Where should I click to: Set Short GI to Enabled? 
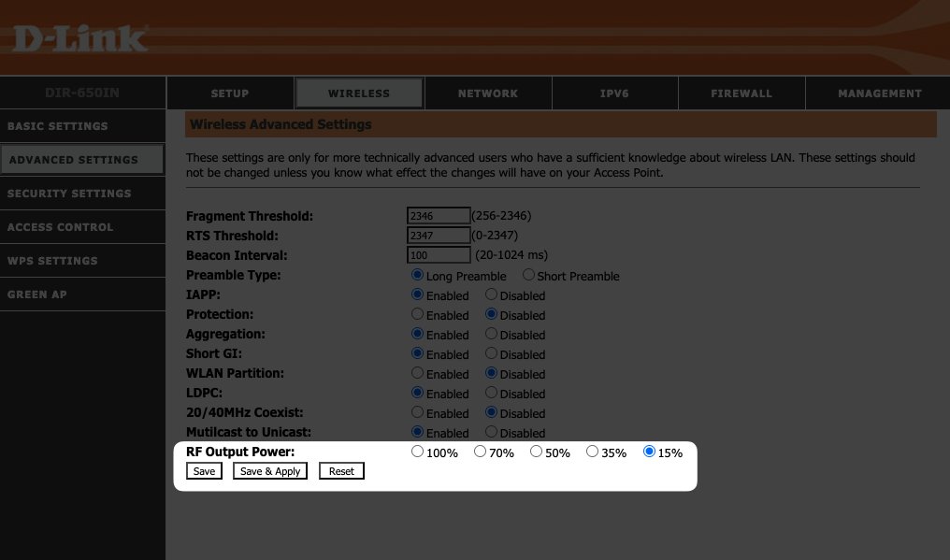click(x=417, y=352)
